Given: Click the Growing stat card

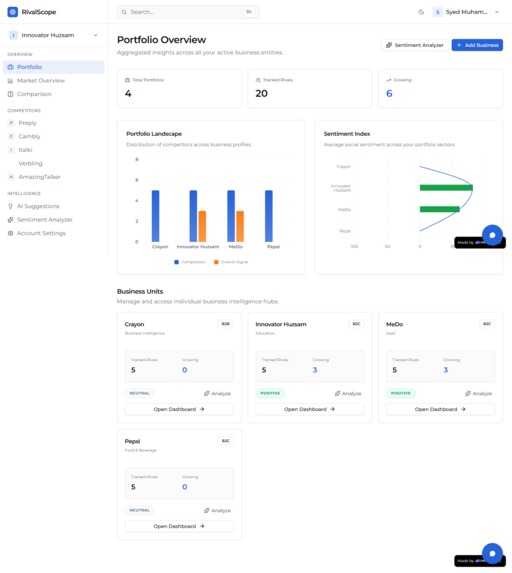Looking at the screenshot, I should [440, 88].
